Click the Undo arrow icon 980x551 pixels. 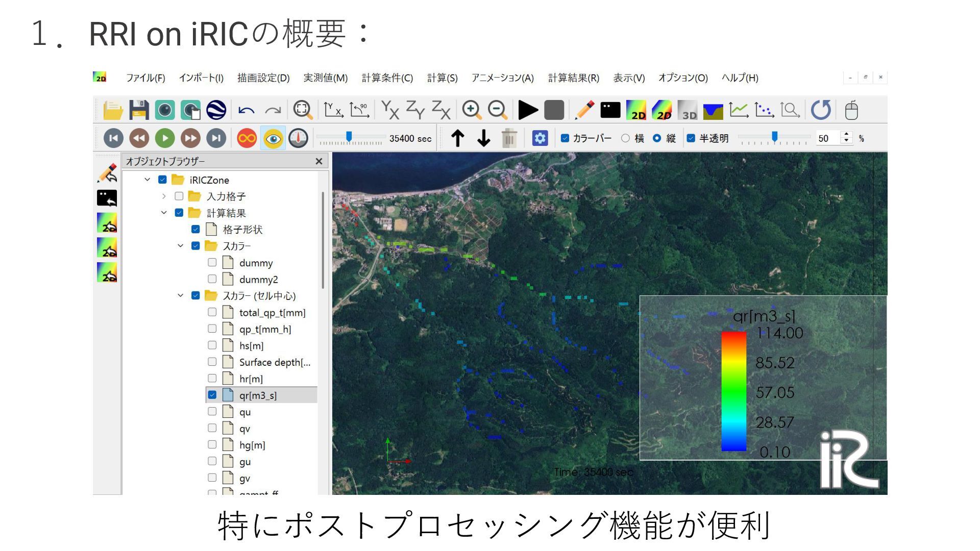(x=247, y=110)
